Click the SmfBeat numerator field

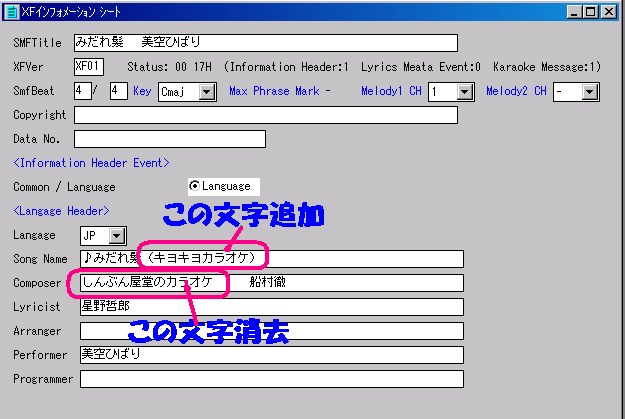coord(83,91)
